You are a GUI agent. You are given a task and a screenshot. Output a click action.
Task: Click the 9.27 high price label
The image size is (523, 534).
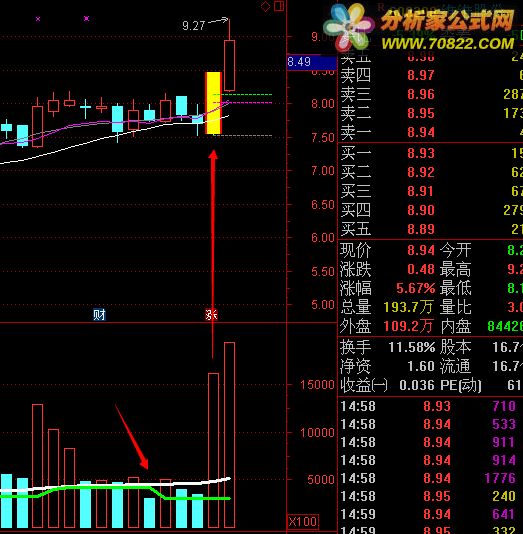click(193, 26)
